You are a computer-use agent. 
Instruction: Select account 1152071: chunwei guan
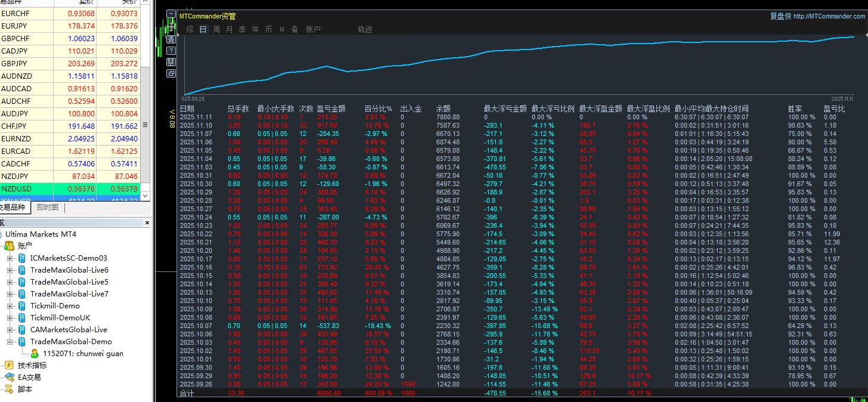click(x=82, y=353)
